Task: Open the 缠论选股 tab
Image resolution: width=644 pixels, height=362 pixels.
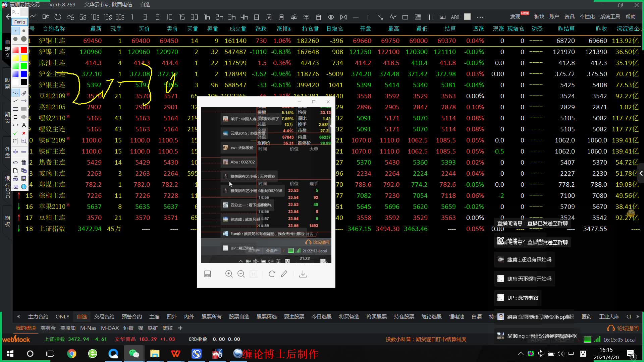Action: 432,316
